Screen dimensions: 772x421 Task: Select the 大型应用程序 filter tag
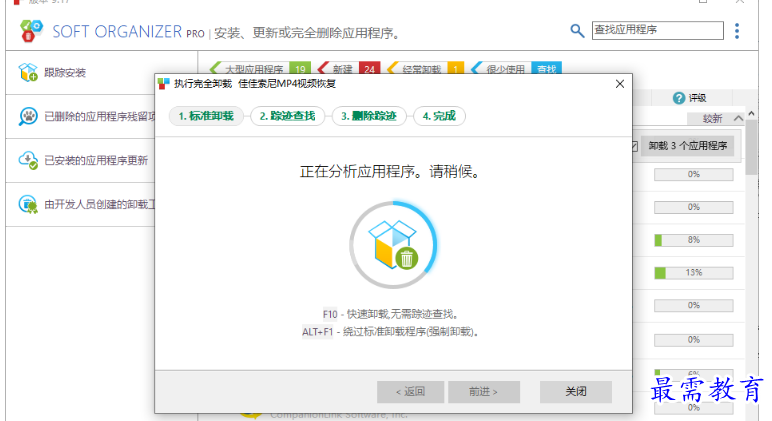[x=259, y=68]
